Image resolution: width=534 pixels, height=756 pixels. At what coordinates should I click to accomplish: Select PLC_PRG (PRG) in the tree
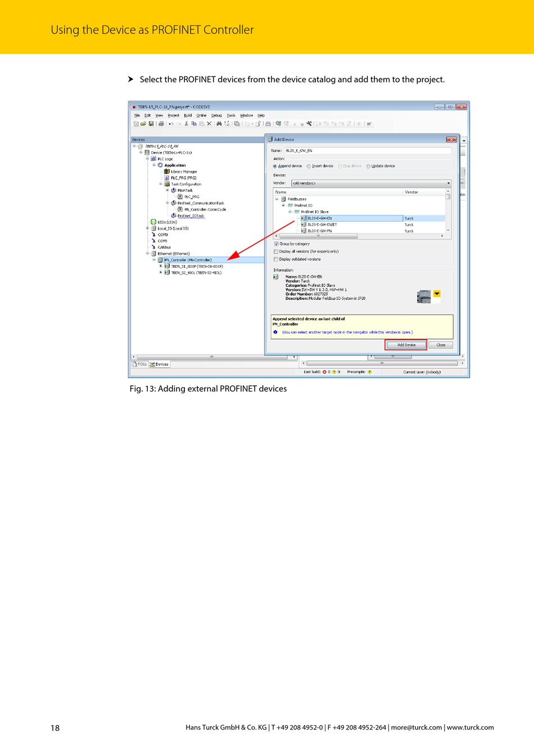click(x=183, y=178)
